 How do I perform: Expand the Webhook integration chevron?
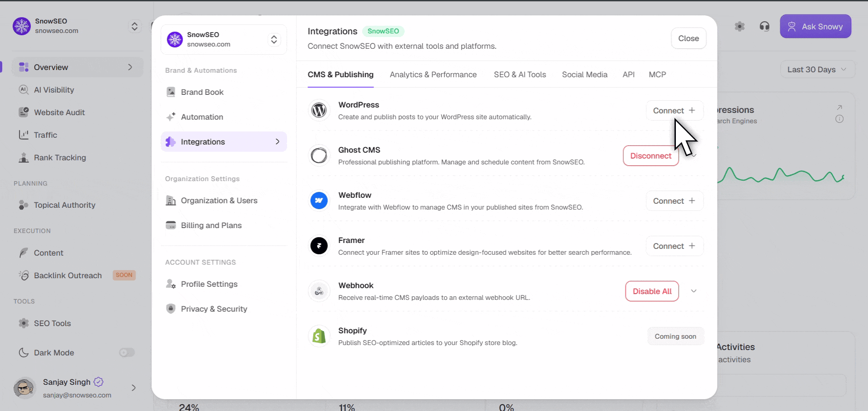(693, 291)
